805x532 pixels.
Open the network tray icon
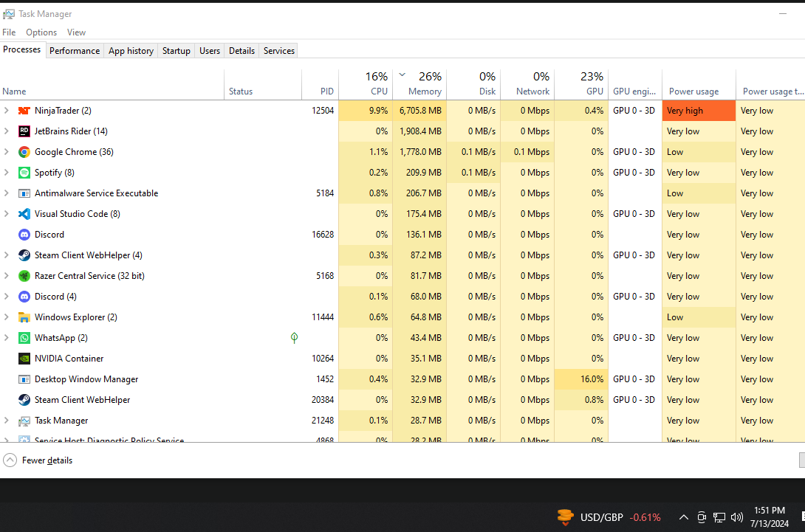(719, 517)
